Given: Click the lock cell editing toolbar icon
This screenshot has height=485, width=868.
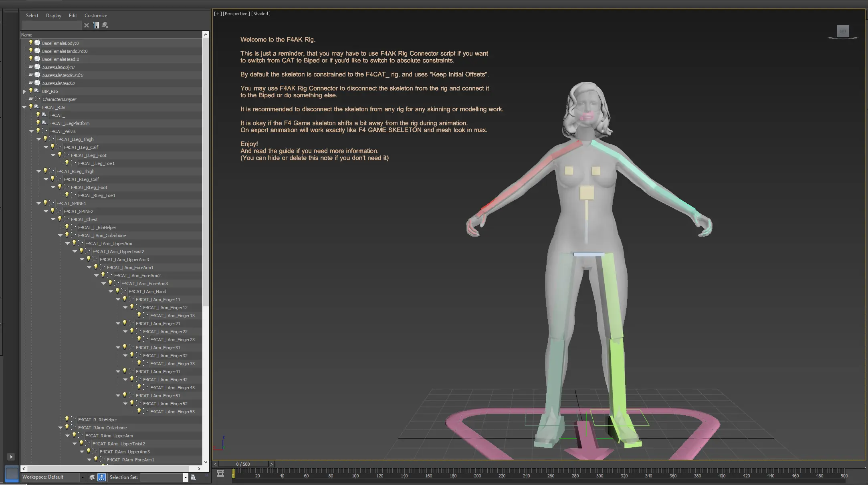Looking at the screenshot, I should coord(96,25).
